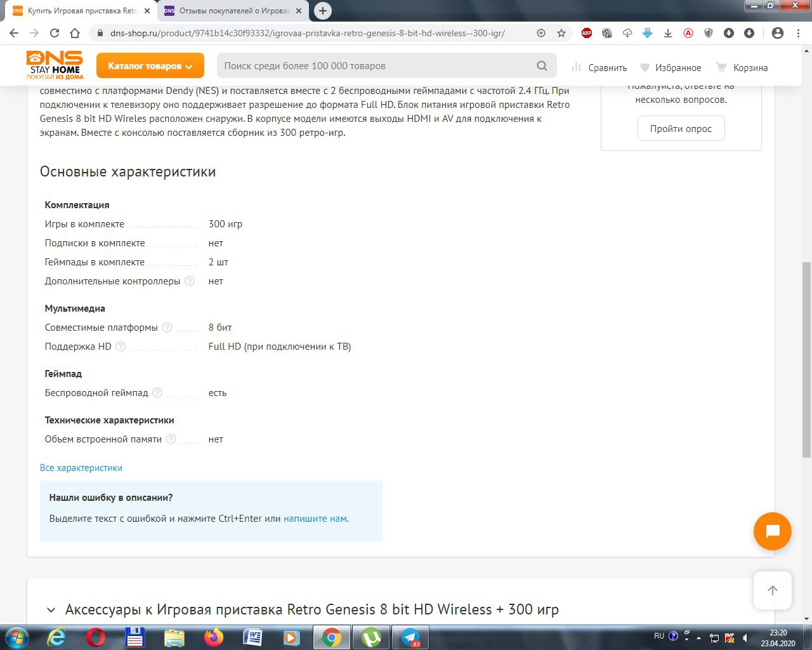The width and height of the screenshot is (812, 650).
Task: Click the scroll-to-top arrow button
Action: pyautogui.click(x=772, y=590)
